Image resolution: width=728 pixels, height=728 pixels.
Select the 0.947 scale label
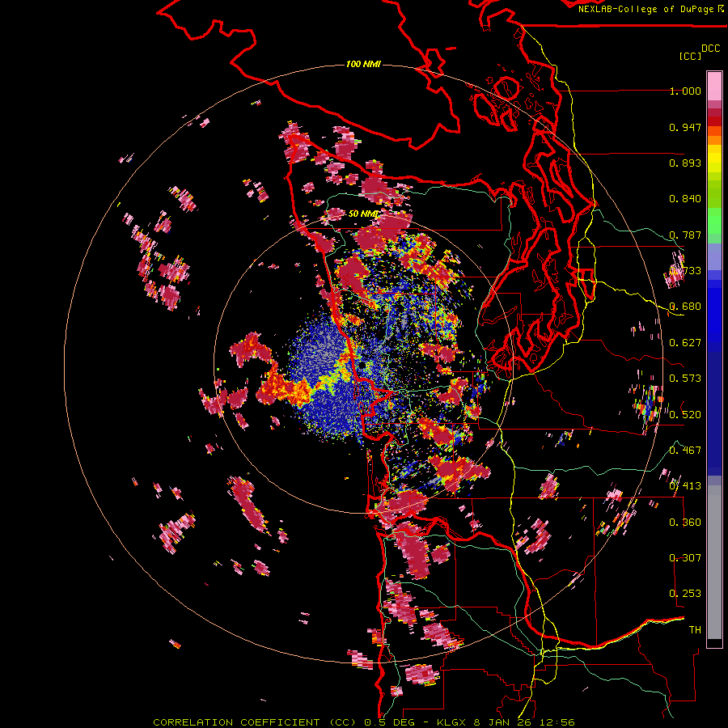pyautogui.click(x=685, y=127)
